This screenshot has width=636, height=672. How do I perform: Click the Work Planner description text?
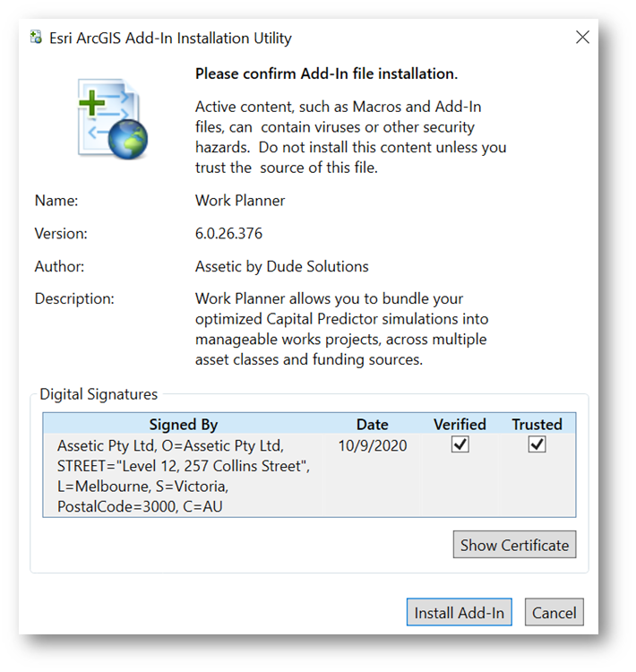coord(341,329)
